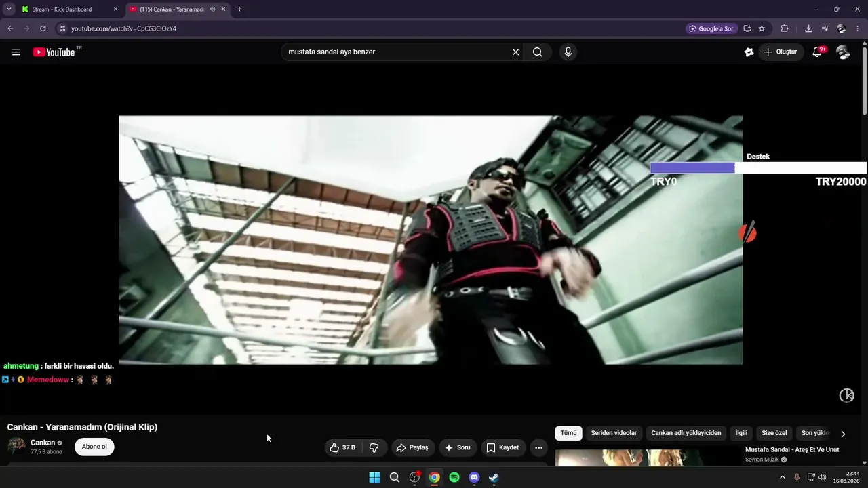
Task: Open the taskbar clock showing 22:44
Action: [x=847, y=477]
